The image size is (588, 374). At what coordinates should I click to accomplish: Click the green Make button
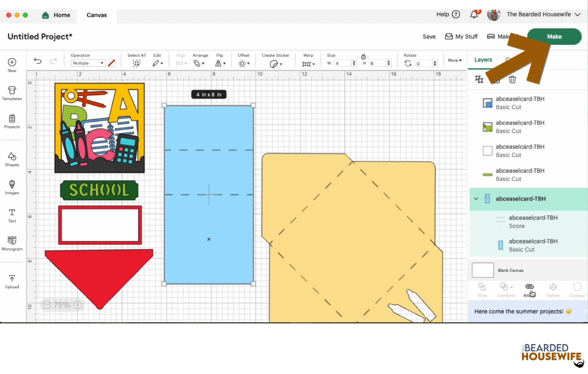[x=554, y=36]
